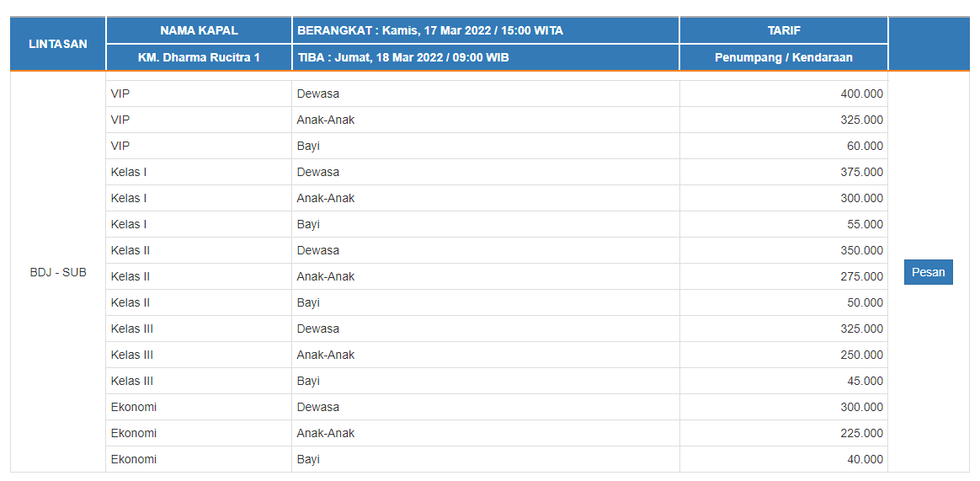Screen dimensions: 980x481
Task: Click the BERANGKAT departure date header
Action: point(429,30)
